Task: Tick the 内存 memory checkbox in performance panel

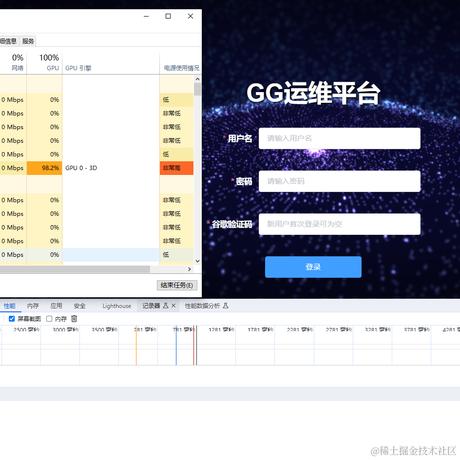Action: (x=49, y=319)
